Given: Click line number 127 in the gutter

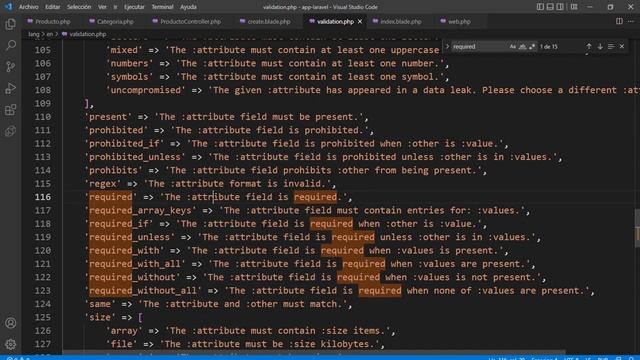Looking at the screenshot, I should [x=42, y=344].
